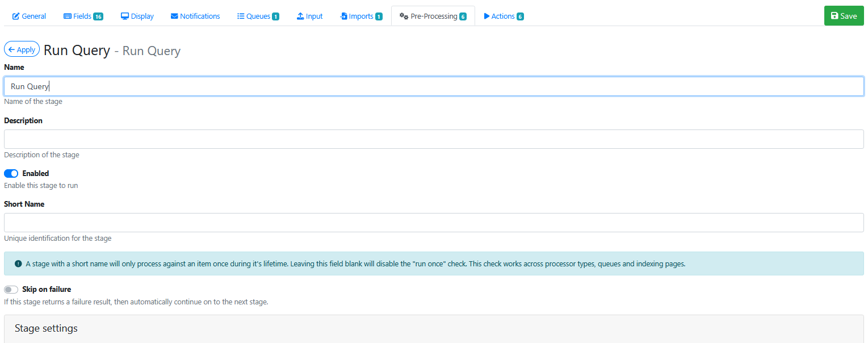
Task: Click the Display tab monitor icon
Action: coord(125,16)
